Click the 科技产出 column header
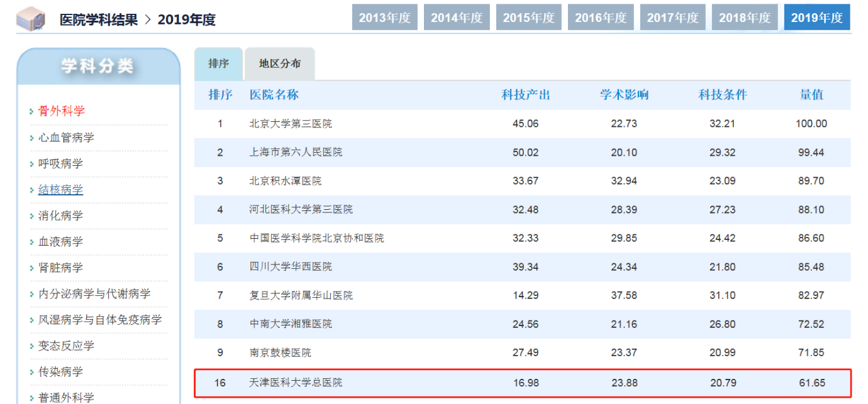This screenshot has height=404, width=868. pos(526,95)
